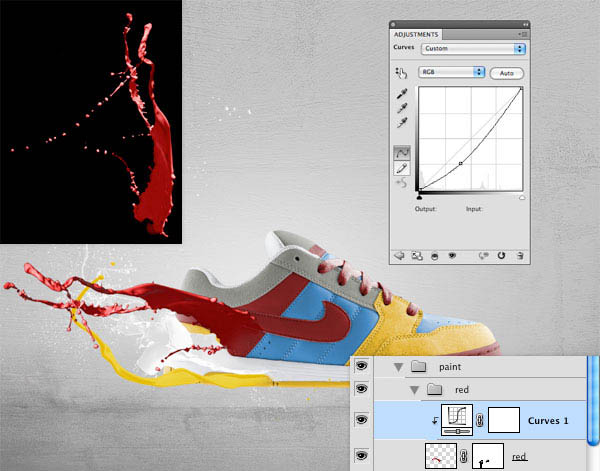600x471 pixels.
Task: Select the bottom-left curve endpoint
Action: coord(420,189)
